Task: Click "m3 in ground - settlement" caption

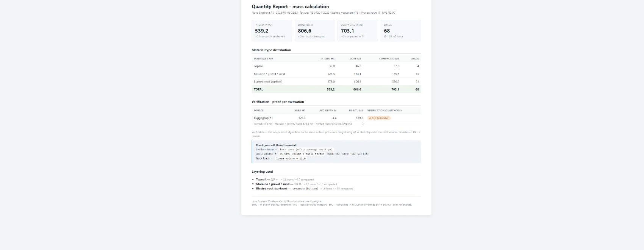Action: click(270, 37)
